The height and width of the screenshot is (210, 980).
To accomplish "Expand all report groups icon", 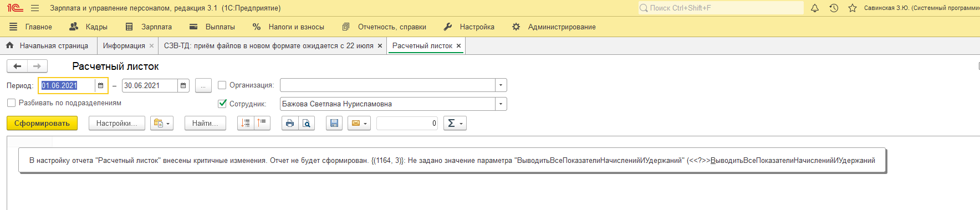I will pos(246,123).
